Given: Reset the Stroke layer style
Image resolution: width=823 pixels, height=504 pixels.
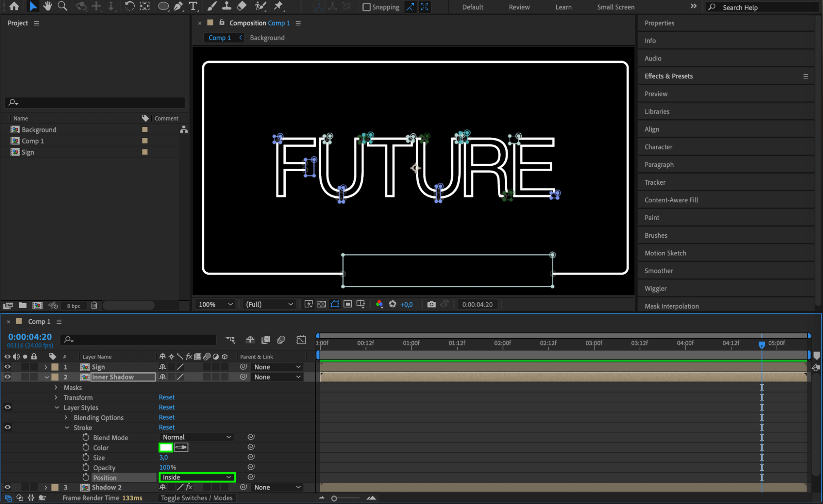Looking at the screenshot, I should pyautogui.click(x=167, y=427).
